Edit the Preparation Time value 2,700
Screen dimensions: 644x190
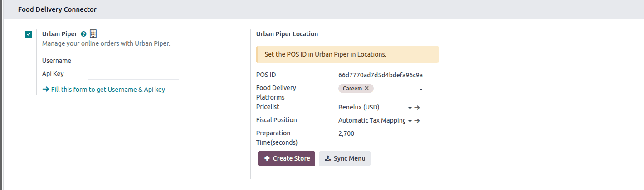[x=380, y=133]
